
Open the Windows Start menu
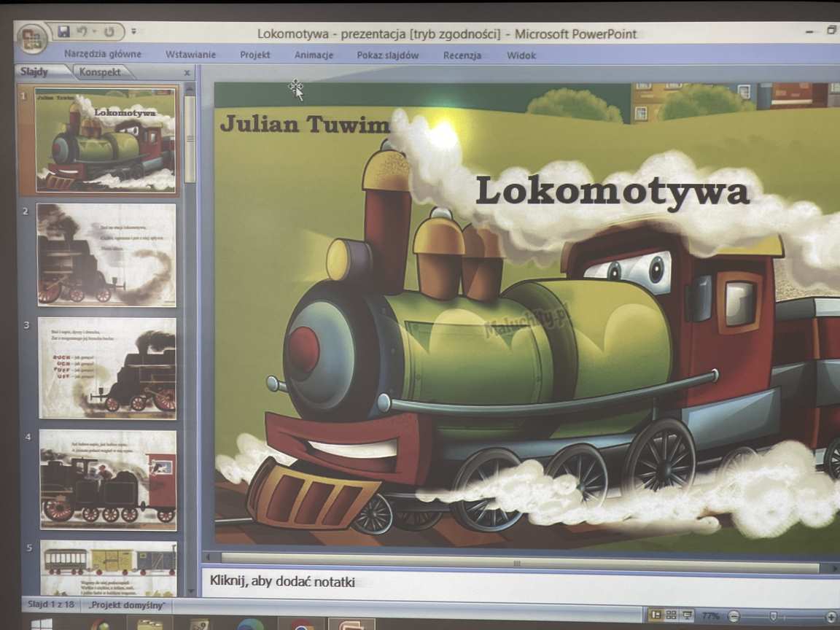tap(42, 624)
